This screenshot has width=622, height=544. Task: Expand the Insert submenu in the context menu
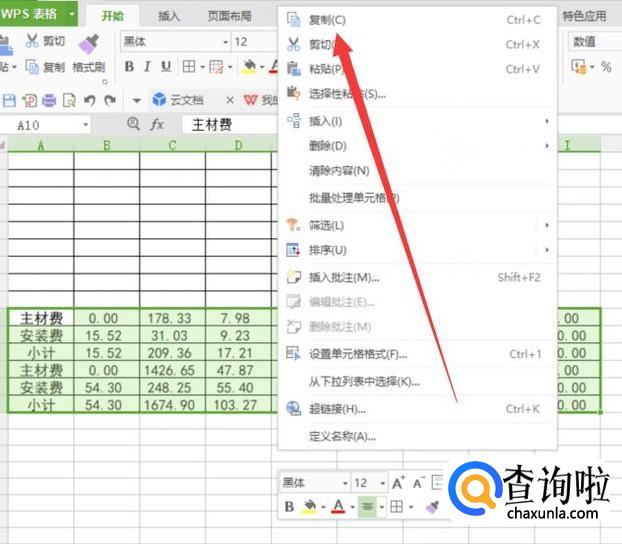pos(415,121)
